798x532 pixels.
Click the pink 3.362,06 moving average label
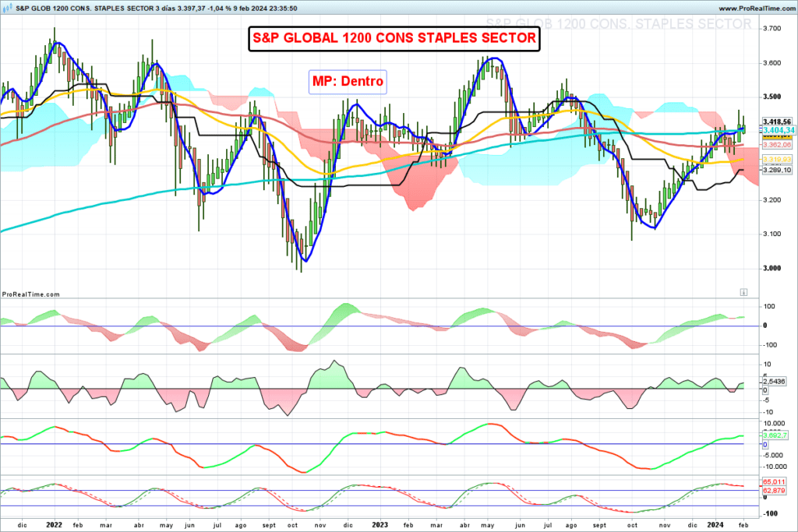coord(777,145)
